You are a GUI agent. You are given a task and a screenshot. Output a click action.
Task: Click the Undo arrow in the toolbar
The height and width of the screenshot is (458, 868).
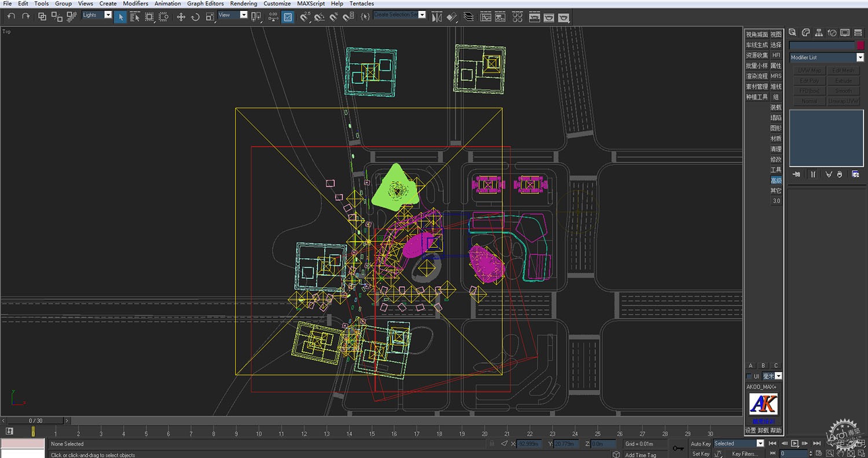point(11,17)
